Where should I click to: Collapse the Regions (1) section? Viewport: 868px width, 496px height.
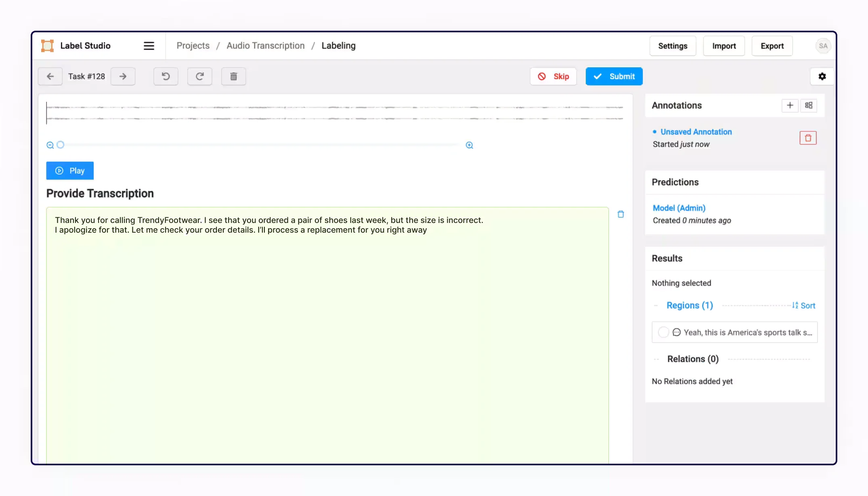[x=690, y=305]
